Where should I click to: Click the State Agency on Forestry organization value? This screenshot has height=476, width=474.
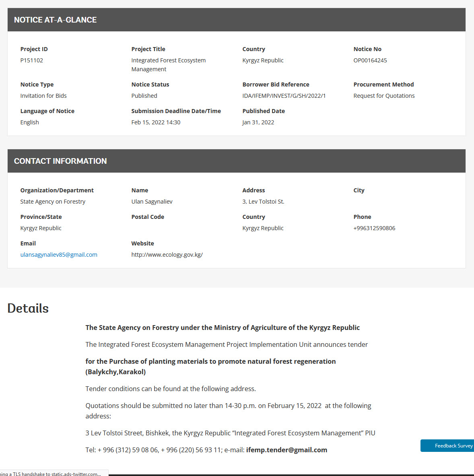pos(53,202)
